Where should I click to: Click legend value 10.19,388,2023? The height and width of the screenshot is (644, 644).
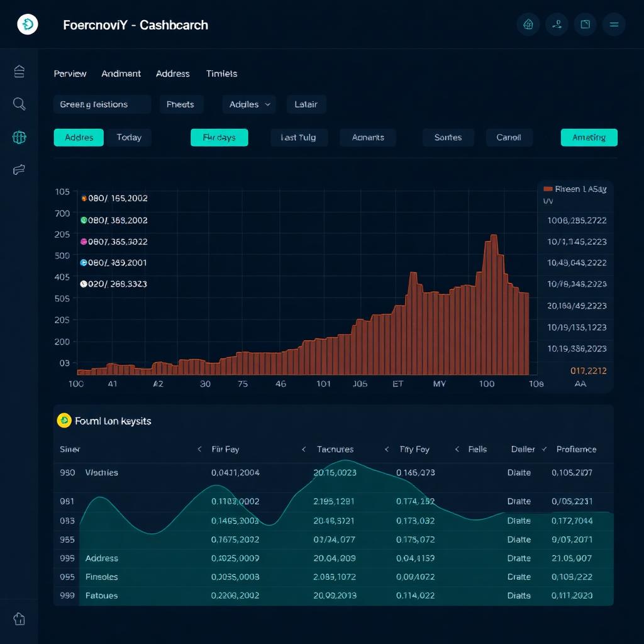tap(577, 348)
